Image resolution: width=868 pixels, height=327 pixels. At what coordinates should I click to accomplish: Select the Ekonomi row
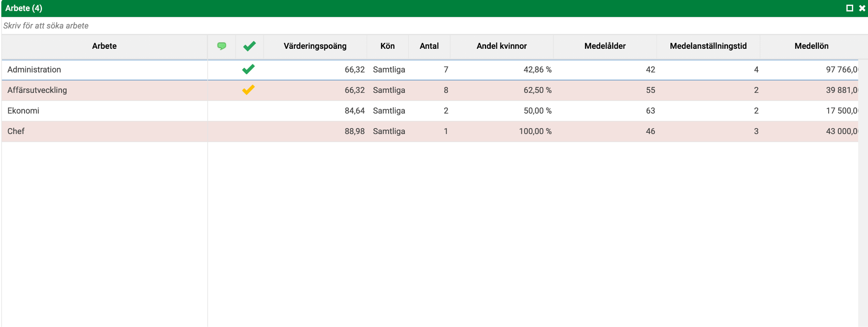click(x=430, y=111)
